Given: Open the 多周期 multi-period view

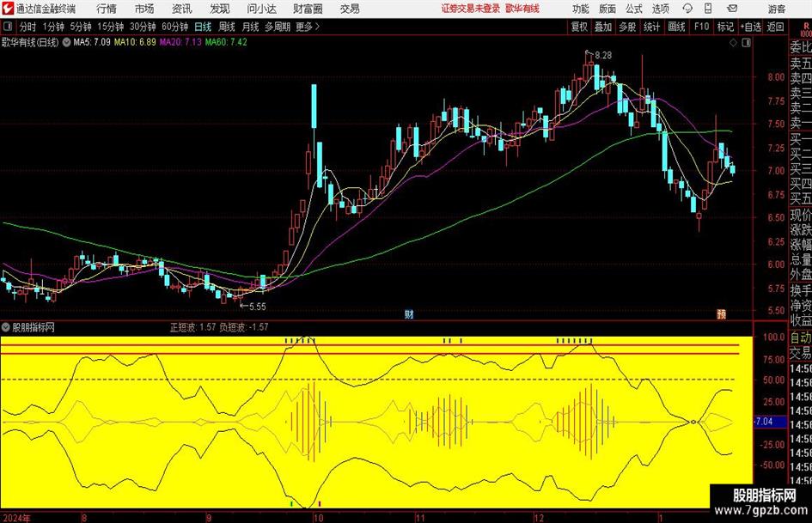Looking at the screenshot, I should coord(277,27).
